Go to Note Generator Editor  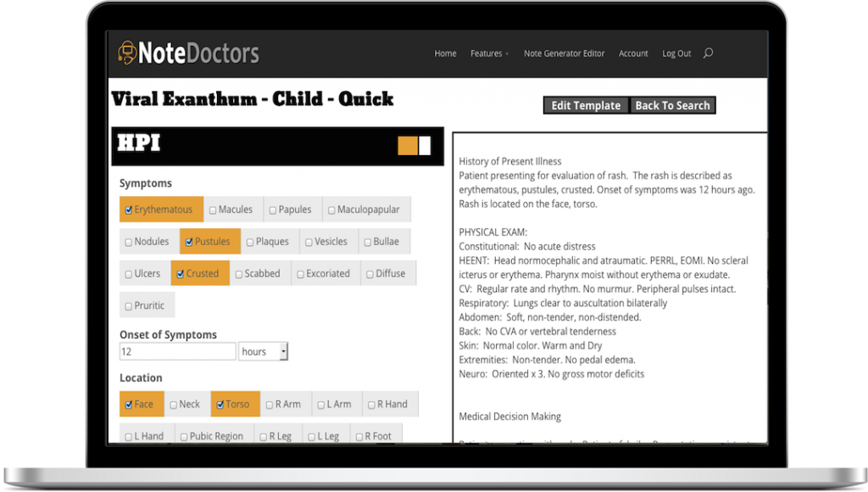[x=564, y=53]
